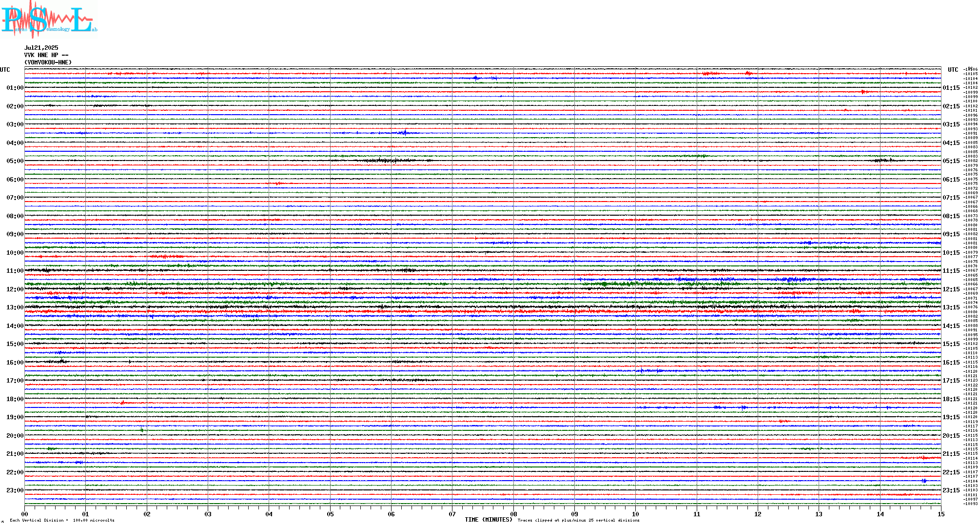Pick the 11:15 end-time label
The width and height of the screenshot is (980, 527).
951,271
